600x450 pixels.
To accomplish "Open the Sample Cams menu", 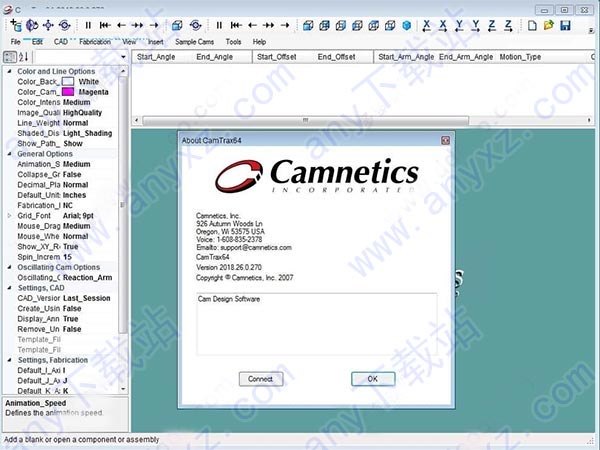I will [x=194, y=42].
